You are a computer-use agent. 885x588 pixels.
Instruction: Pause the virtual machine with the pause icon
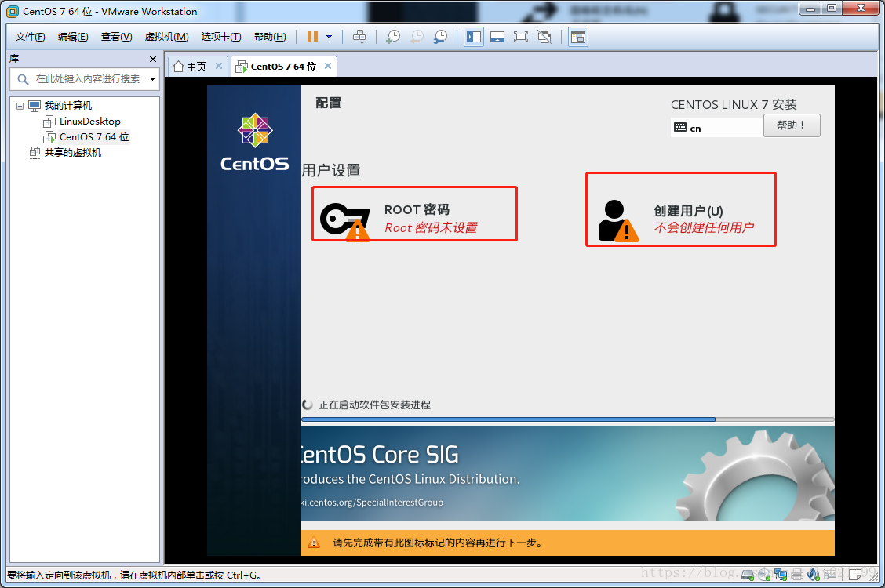pyautogui.click(x=312, y=37)
